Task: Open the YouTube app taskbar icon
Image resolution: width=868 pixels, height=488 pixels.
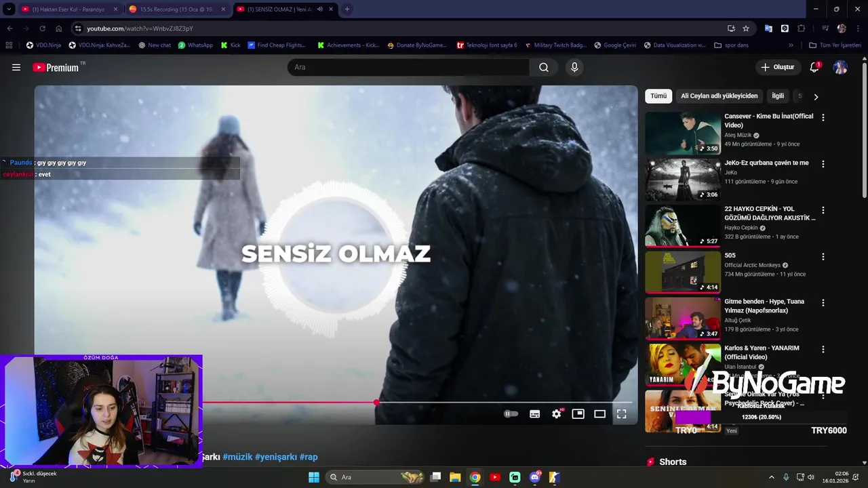Action: [495, 477]
